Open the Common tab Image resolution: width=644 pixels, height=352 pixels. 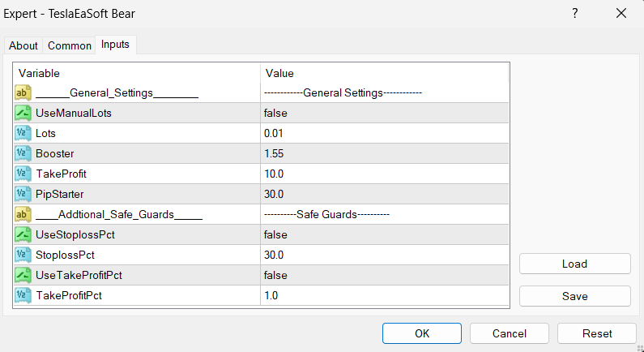click(70, 45)
